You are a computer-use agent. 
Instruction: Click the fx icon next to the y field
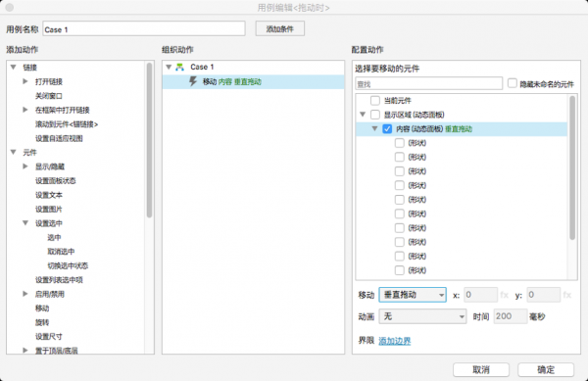567,295
